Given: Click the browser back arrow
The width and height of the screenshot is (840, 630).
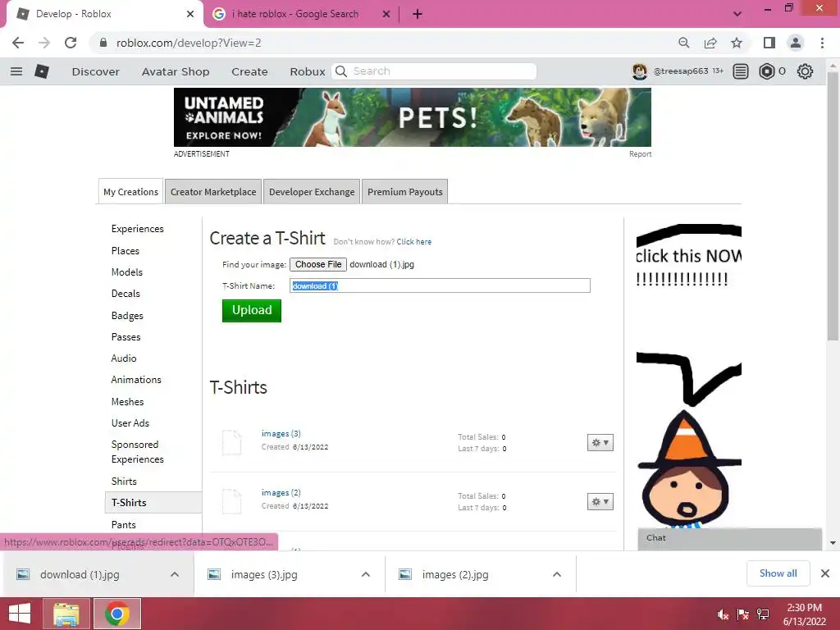Looking at the screenshot, I should (x=18, y=43).
